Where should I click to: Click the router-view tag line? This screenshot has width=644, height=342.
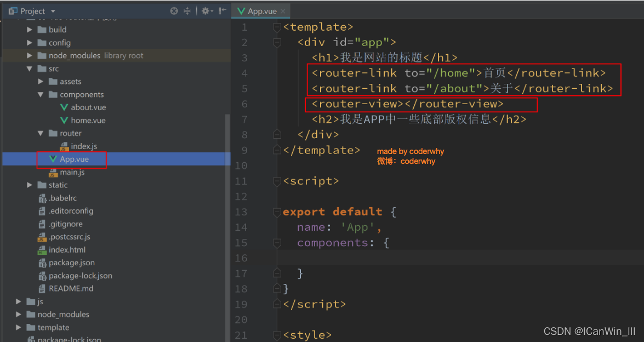pyautogui.click(x=407, y=104)
